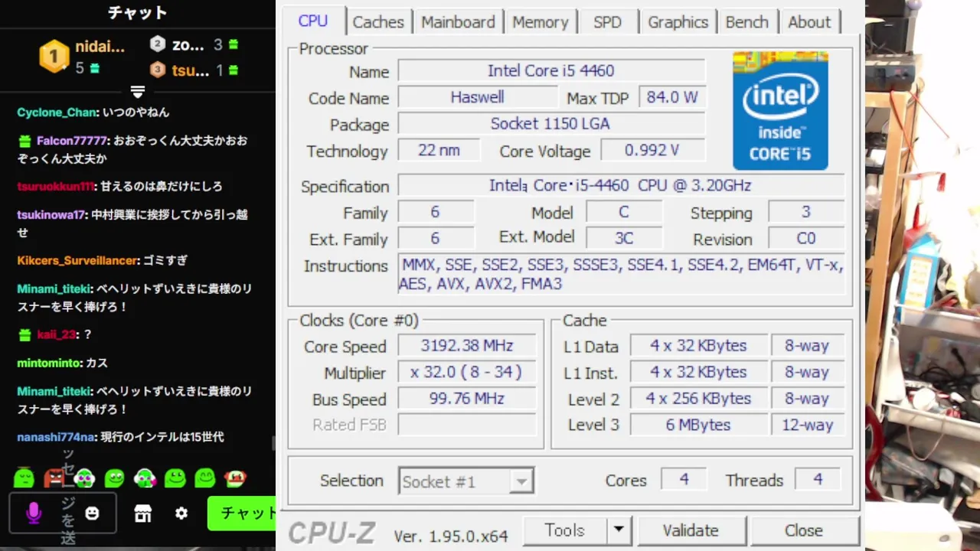Click the Bus Speed value 99.76 MHz
980x551 pixels.
(467, 399)
